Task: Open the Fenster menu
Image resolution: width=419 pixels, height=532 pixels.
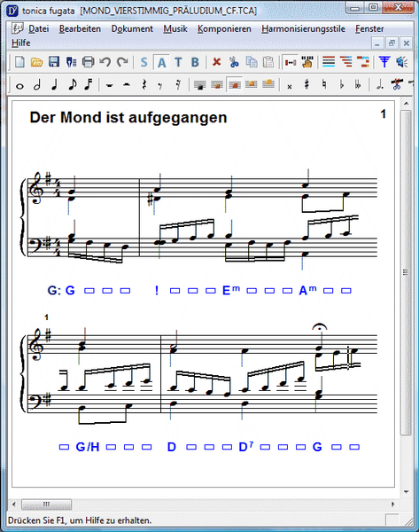Action: [369, 29]
